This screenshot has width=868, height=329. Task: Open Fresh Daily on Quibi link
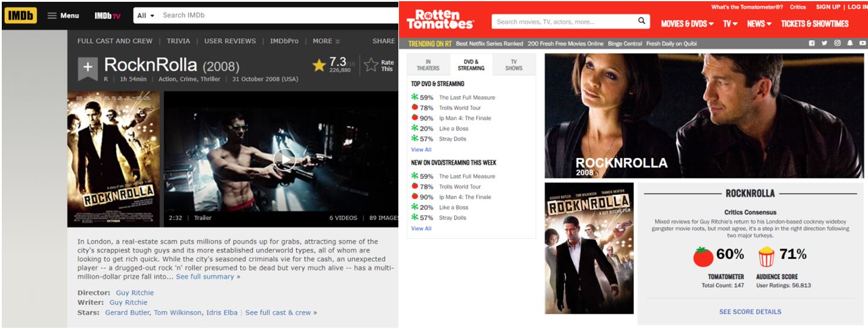click(672, 44)
